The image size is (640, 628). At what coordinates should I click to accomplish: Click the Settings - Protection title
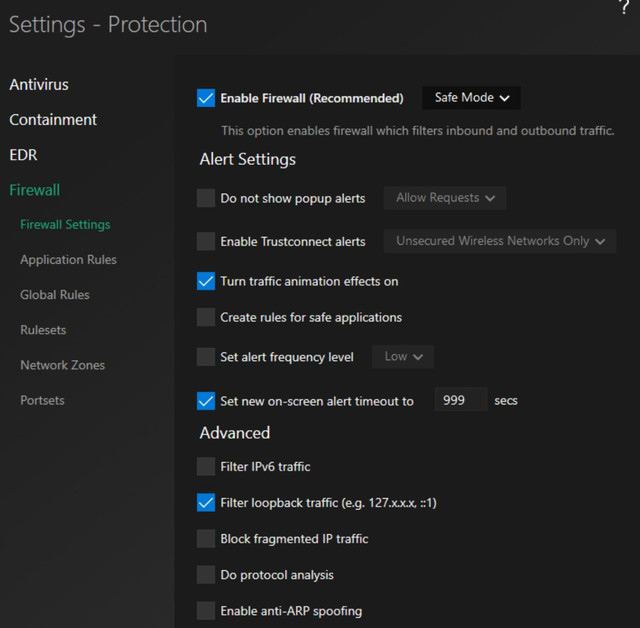click(x=108, y=24)
